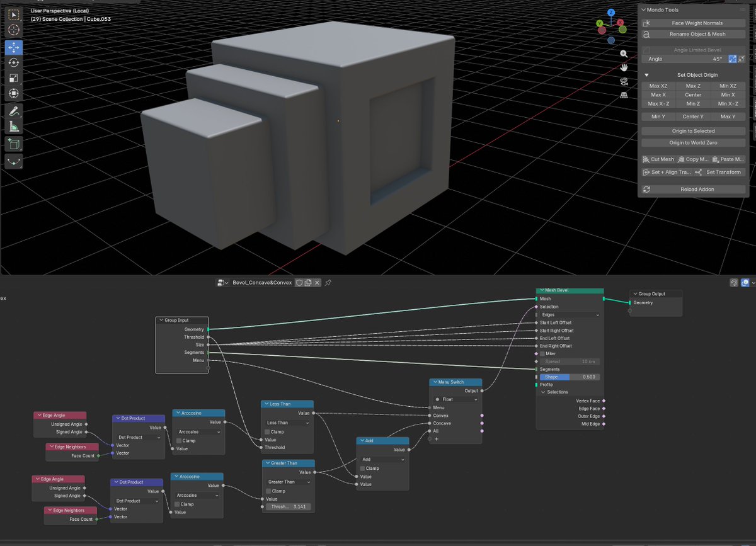
Task: Click Rename Object & Mesh button
Action: coord(693,34)
